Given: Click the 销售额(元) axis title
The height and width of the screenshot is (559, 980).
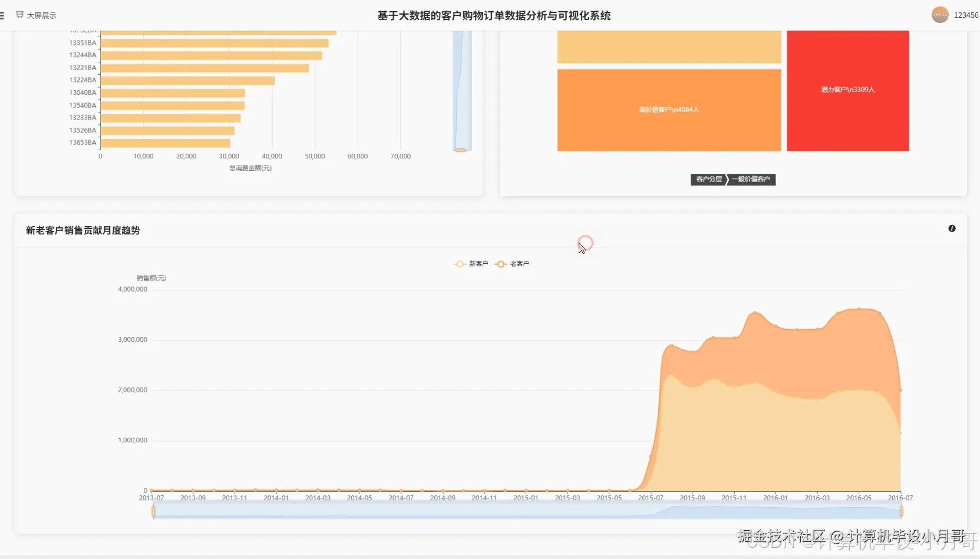Looking at the screenshot, I should coord(151,278).
